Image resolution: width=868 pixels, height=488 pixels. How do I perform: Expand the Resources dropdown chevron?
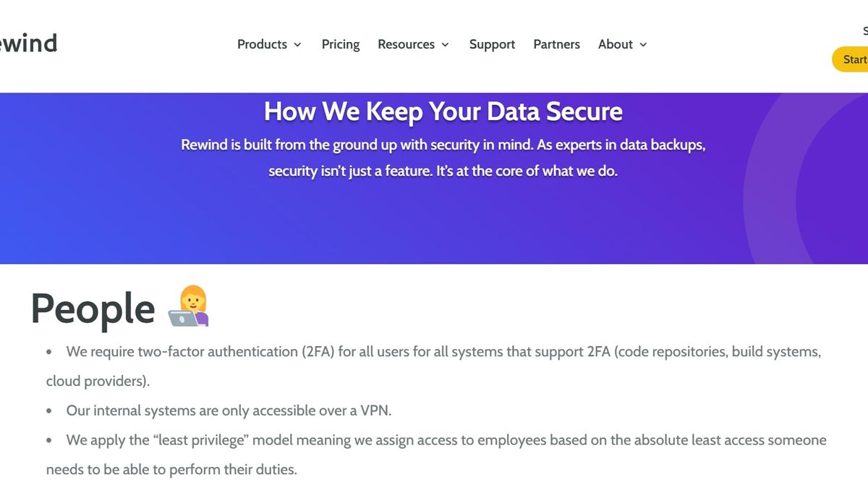pyautogui.click(x=446, y=45)
